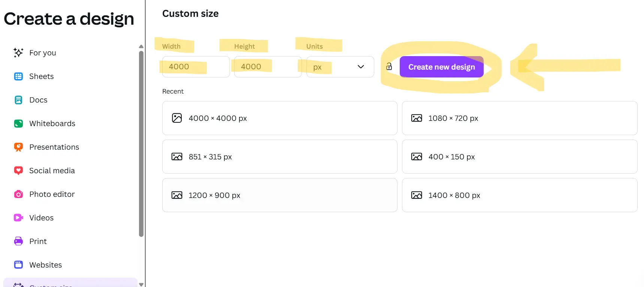Viewport: 644px width, 287px height.
Task: Open the Presentations icon
Action: 18,147
